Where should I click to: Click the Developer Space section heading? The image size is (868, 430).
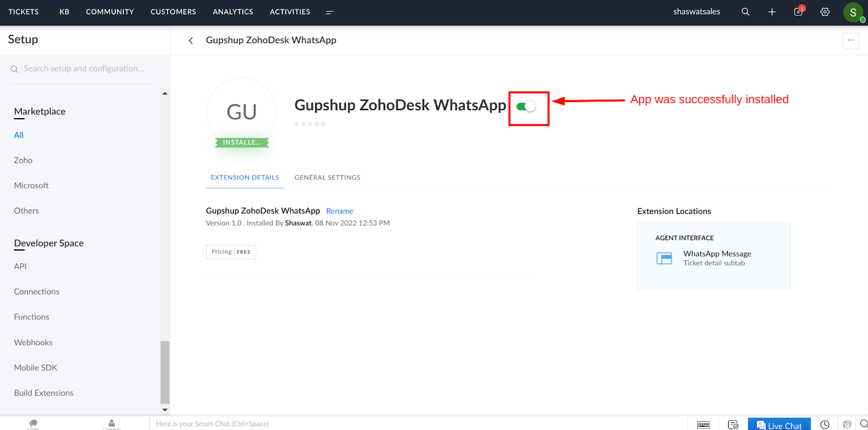(49, 243)
